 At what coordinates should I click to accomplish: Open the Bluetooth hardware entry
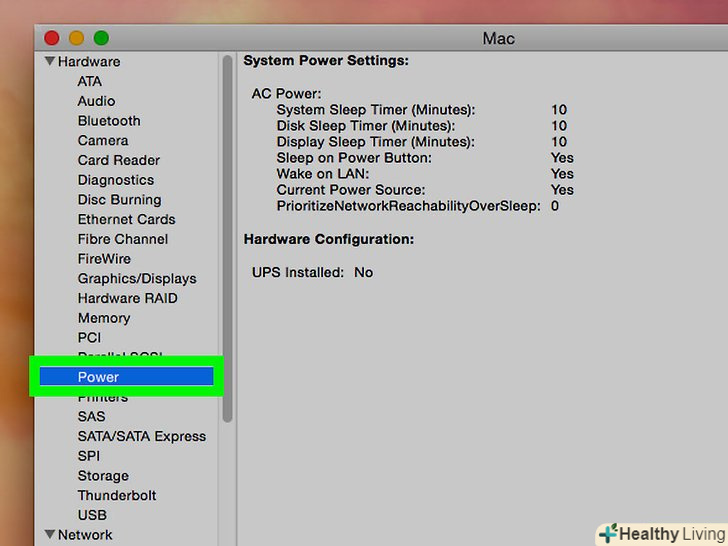tap(109, 121)
